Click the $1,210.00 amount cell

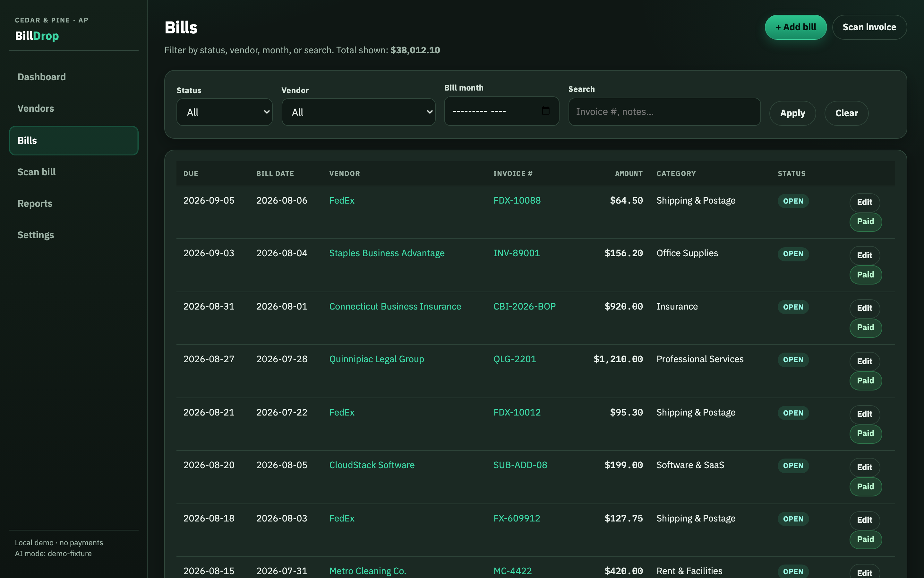[618, 359]
